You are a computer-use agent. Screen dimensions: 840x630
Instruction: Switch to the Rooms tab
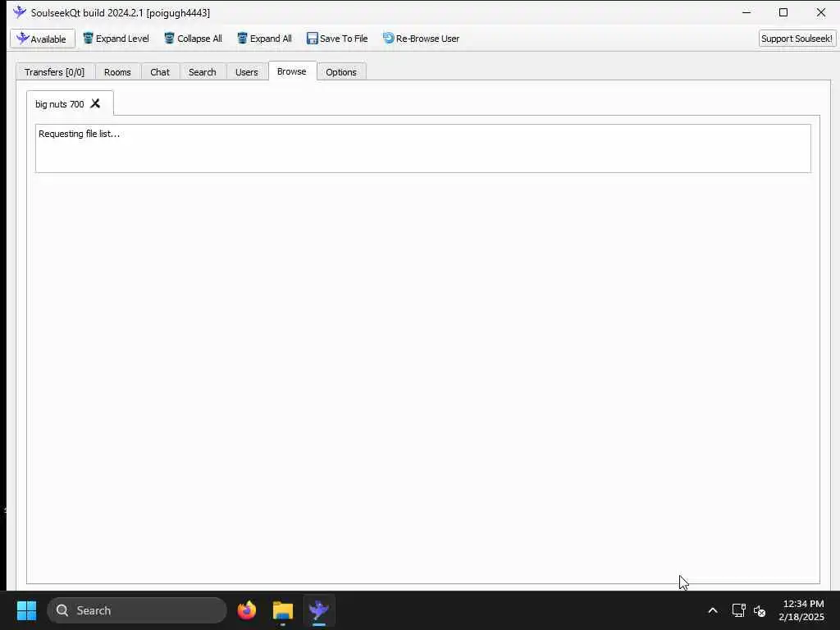coord(117,72)
